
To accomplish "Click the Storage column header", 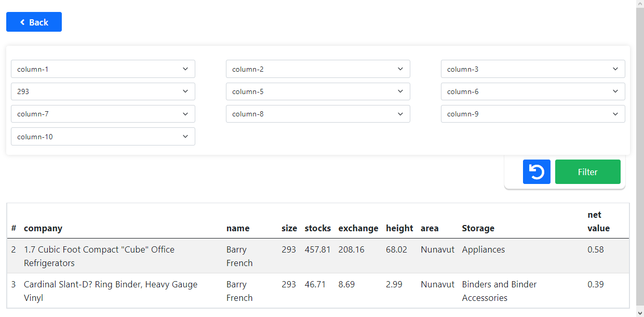I will click(x=478, y=228).
